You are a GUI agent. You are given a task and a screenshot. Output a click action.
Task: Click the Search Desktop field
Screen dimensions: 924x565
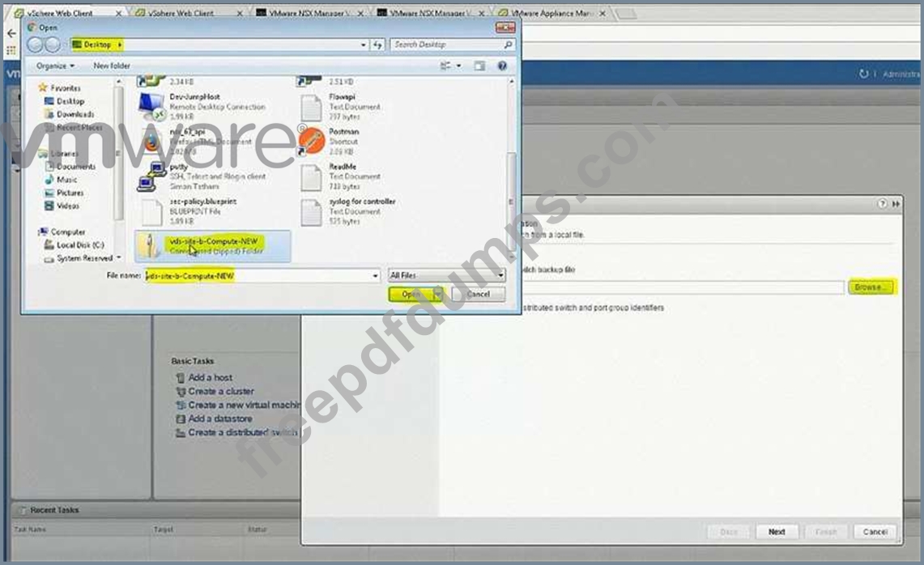(446, 45)
